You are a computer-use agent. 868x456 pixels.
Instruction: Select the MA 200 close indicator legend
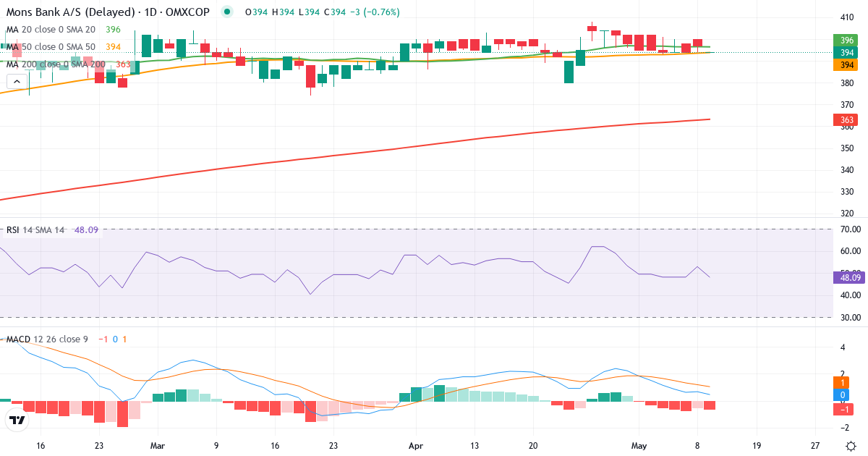tap(56, 64)
